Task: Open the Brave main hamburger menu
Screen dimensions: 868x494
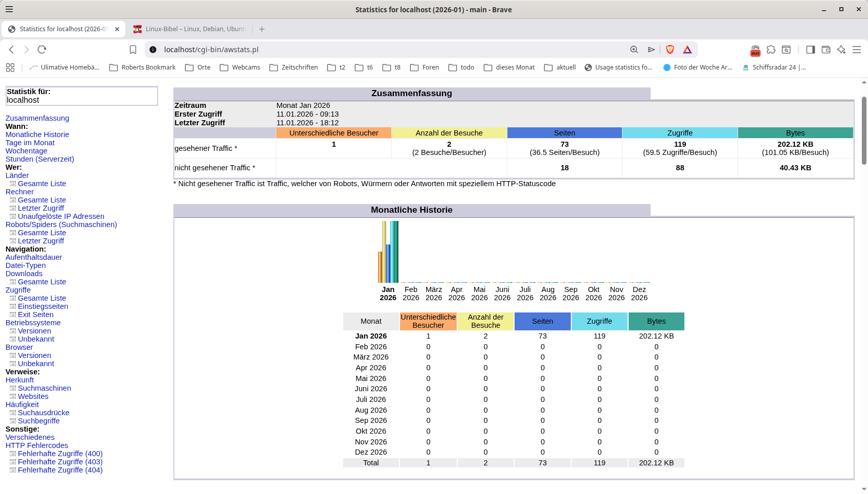Action: (857, 50)
